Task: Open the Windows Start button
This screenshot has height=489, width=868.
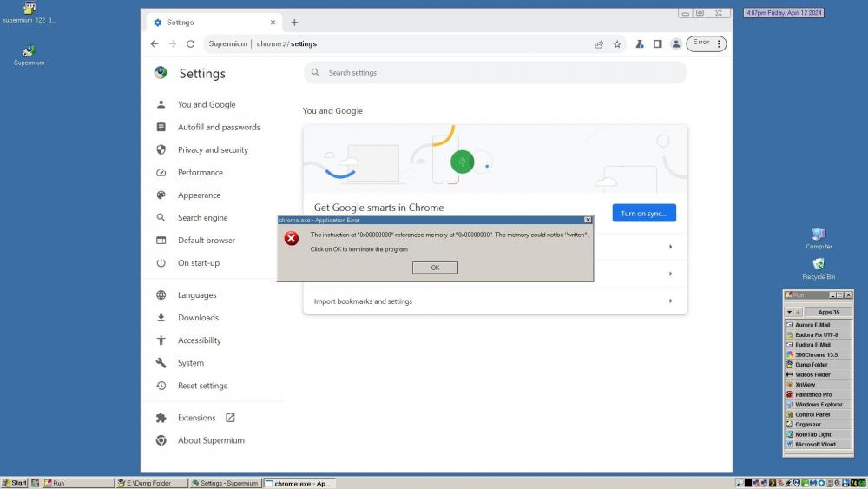Action: [x=15, y=483]
